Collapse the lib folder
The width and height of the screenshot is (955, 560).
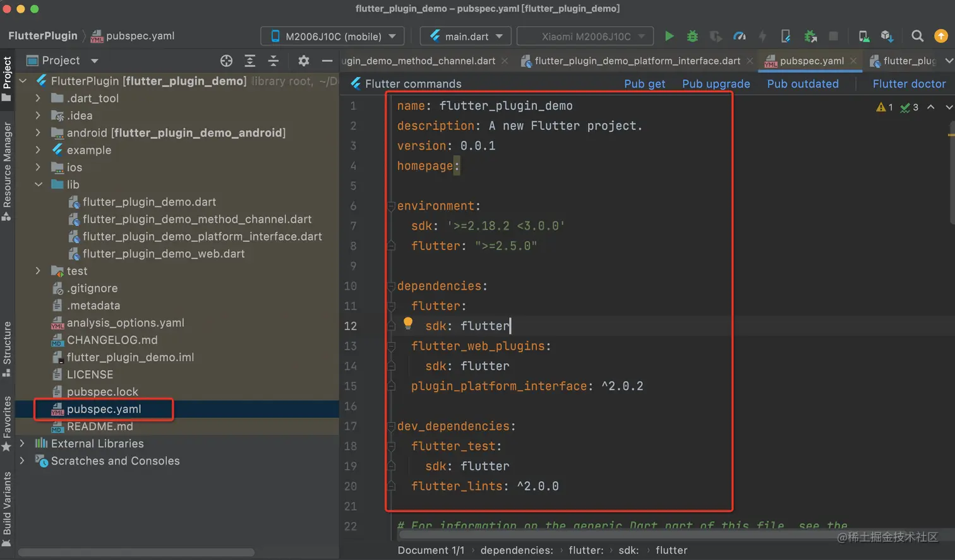coord(39,184)
